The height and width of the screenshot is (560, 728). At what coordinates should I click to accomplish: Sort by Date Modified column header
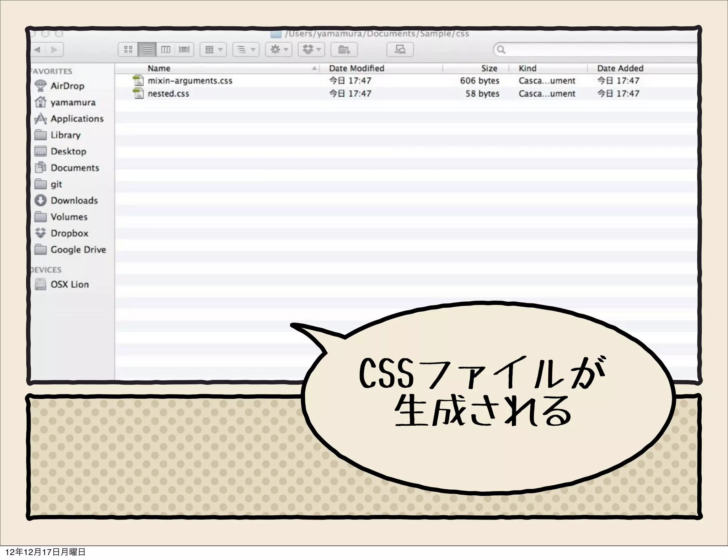pyautogui.click(x=357, y=68)
